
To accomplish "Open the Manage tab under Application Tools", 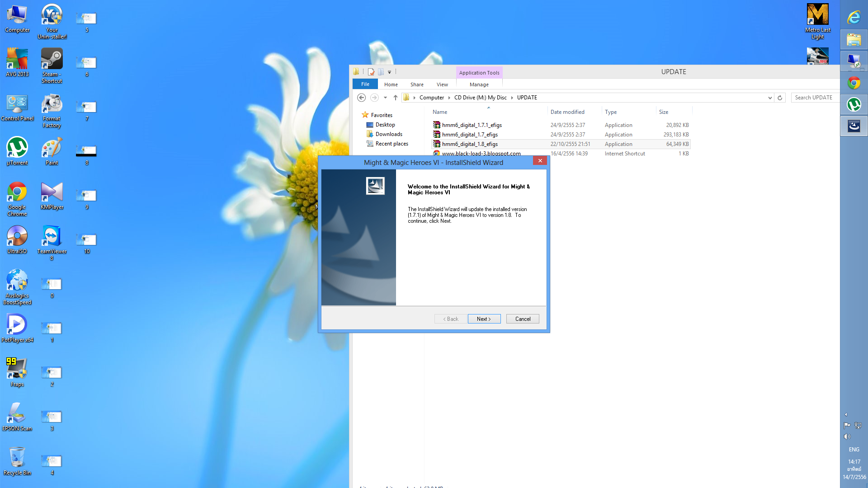I will click(479, 84).
